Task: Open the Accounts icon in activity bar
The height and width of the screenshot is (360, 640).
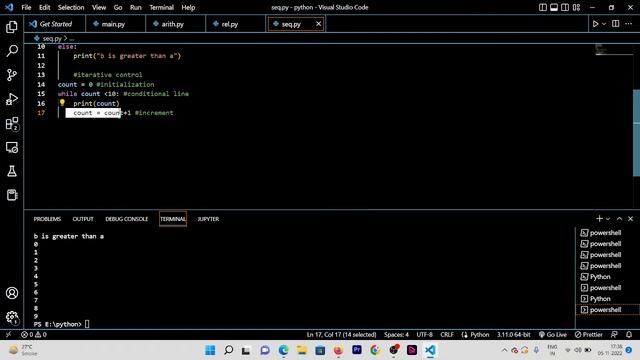Action: 12,293
